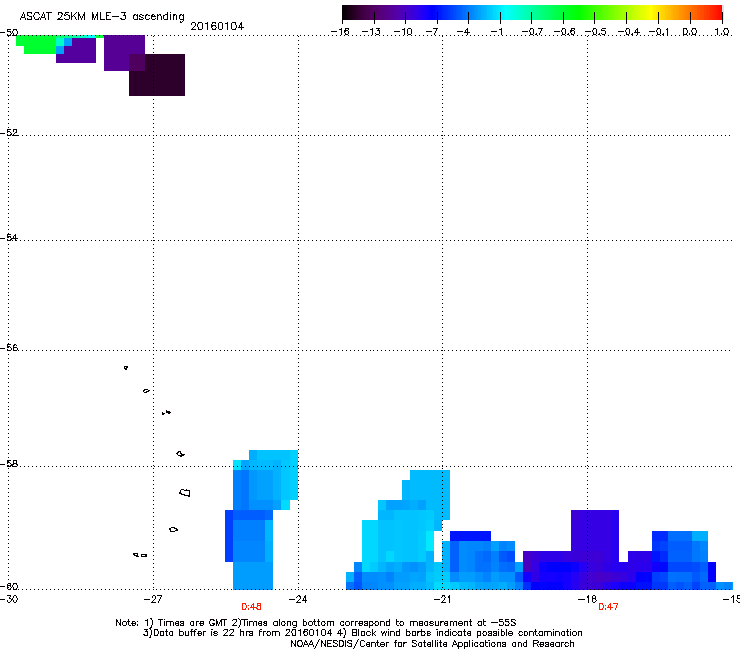Click the colorbar label '-0.1'
The image size is (740, 650).
pyautogui.click(x=660, y=32)
